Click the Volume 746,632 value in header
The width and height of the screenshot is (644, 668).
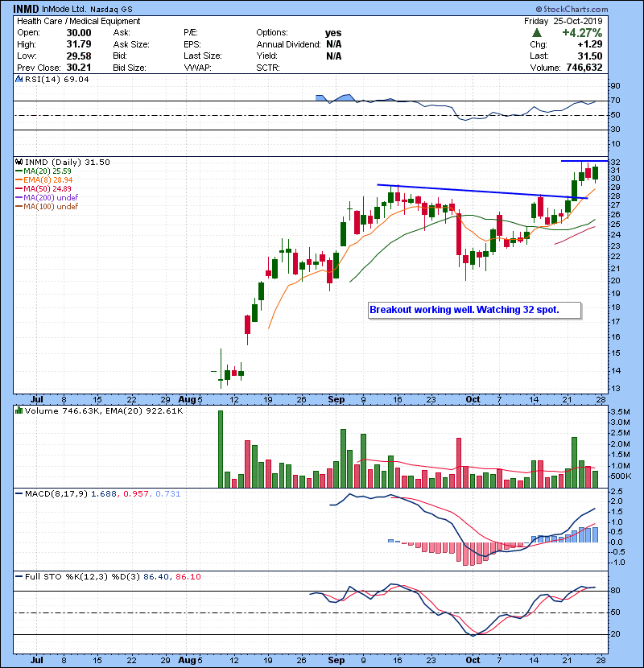pos(584,68)
